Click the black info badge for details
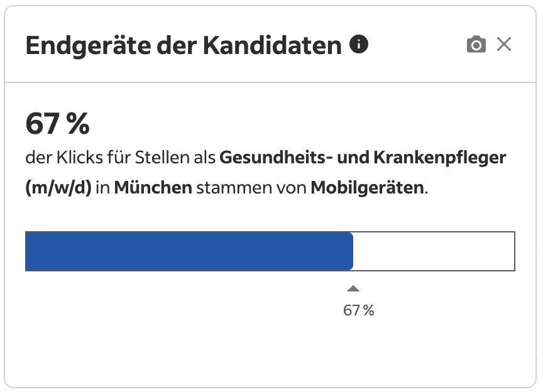 (360, 45)
